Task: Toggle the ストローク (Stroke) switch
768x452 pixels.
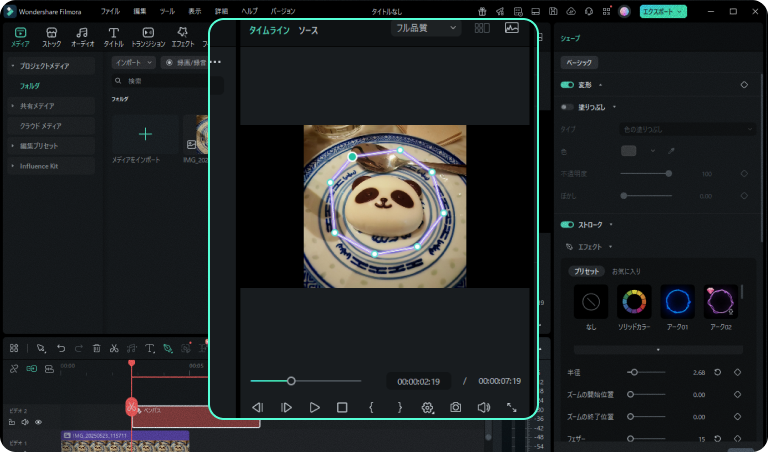Action: click(568, 225)
